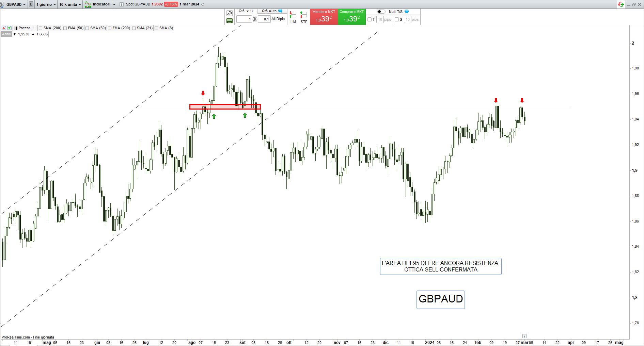644x346 pixels.
Task: Open the 10 k unità units dropdown
Action: [x=70, y=4]
